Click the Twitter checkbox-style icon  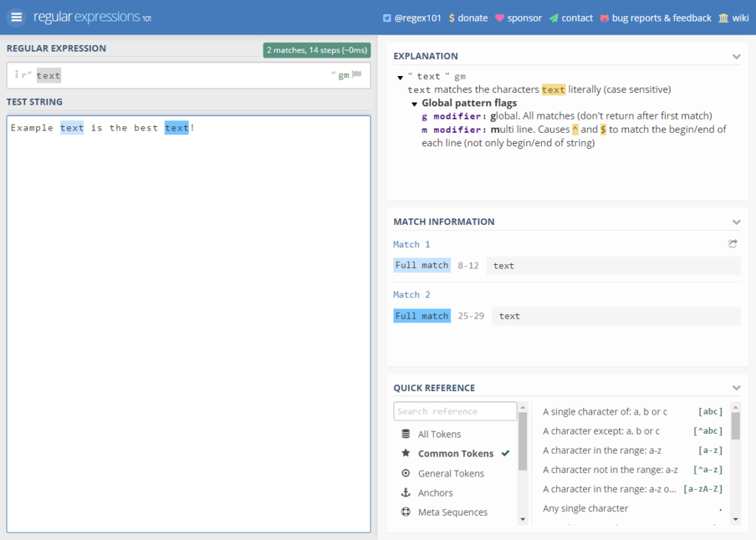point(387,18)
